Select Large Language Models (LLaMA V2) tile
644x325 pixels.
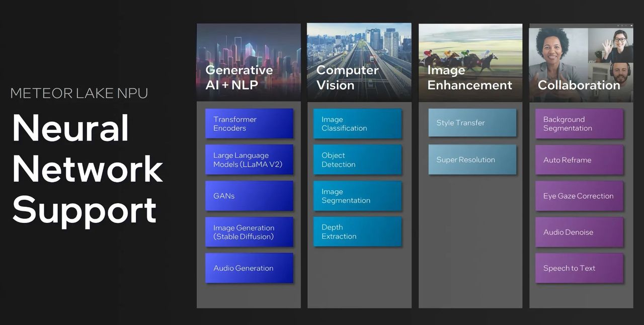249,160
